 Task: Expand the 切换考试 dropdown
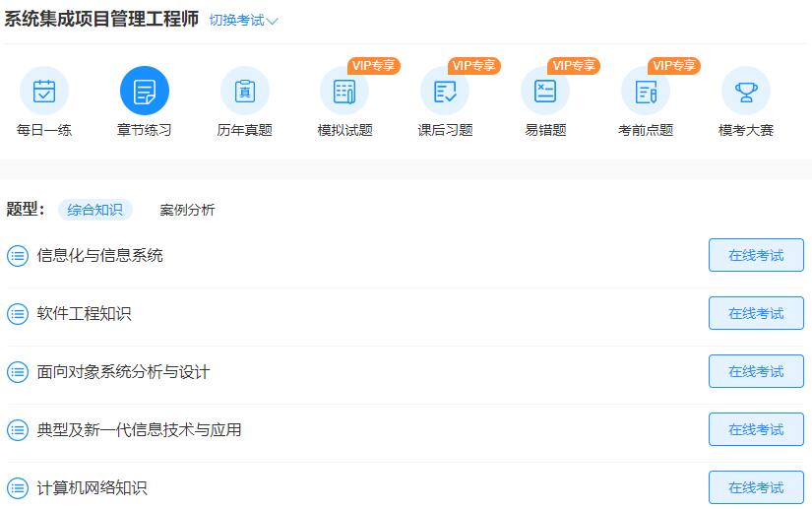pos(243,21)
